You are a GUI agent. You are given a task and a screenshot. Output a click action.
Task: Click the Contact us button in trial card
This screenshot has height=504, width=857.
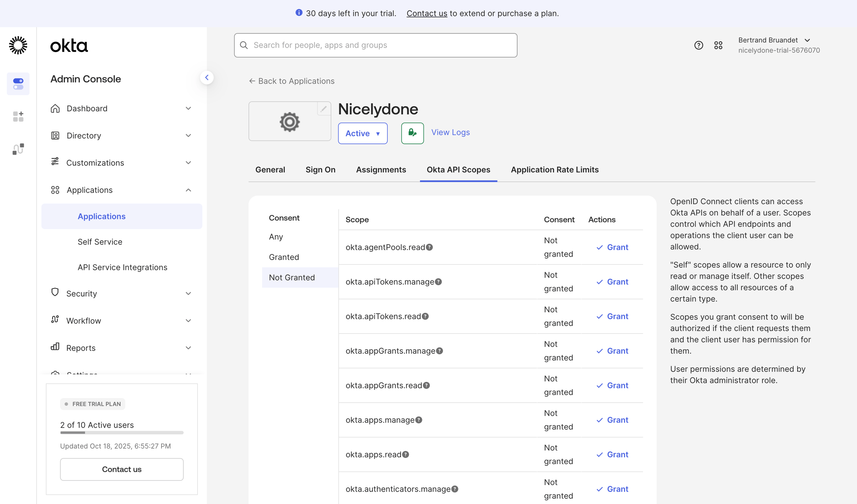point(122,469)
